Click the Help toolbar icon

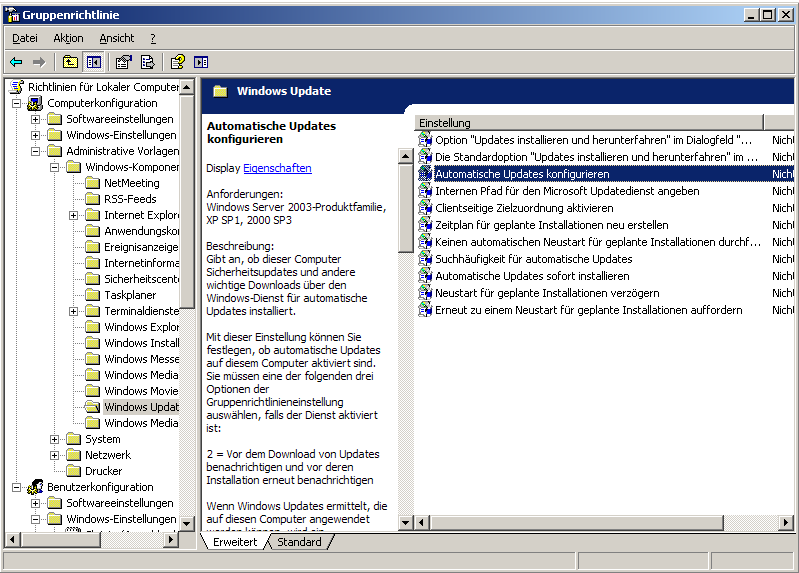click(x=178, y=62)
